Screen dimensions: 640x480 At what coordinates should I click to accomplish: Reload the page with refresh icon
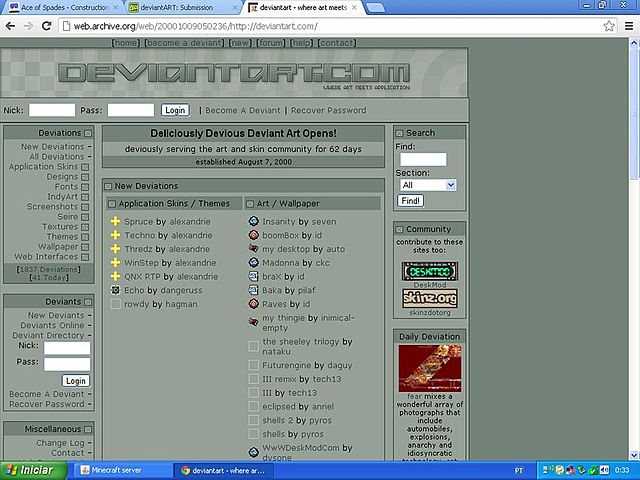[47, 26]
